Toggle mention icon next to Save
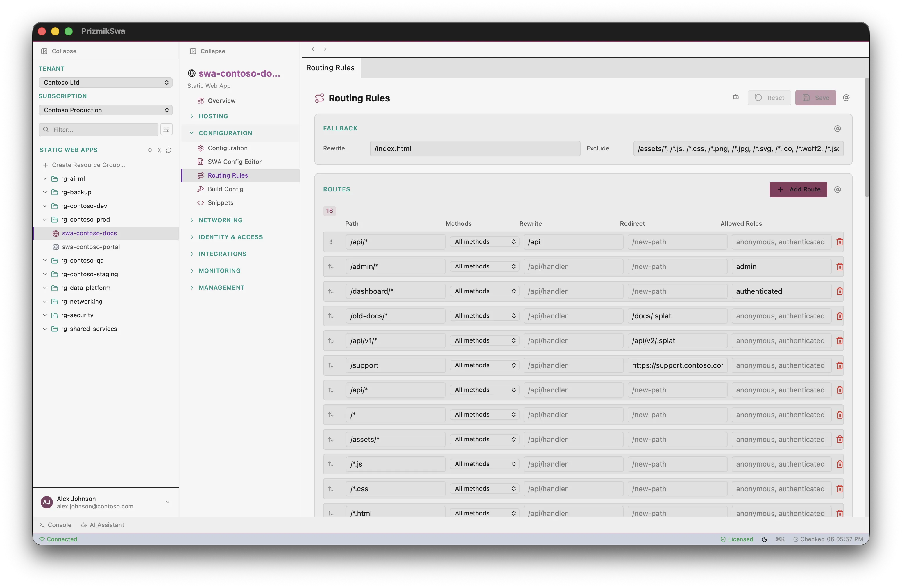This screenshot has width=902, height=588. (847, 97)
